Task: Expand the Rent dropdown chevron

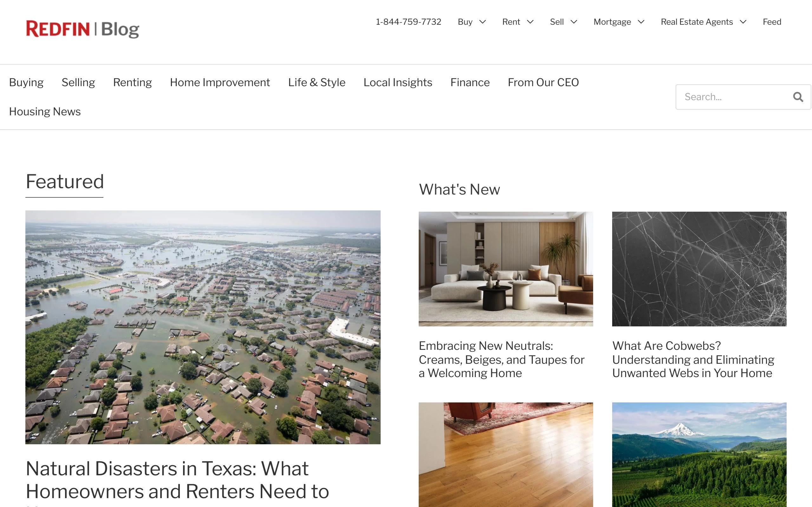Action: [x=530, y=22]
